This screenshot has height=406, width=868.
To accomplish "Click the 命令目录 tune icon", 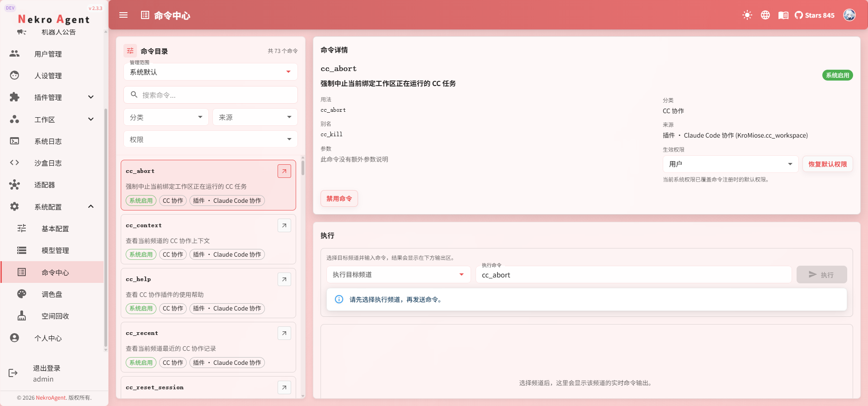I will (x=130, y=51).
